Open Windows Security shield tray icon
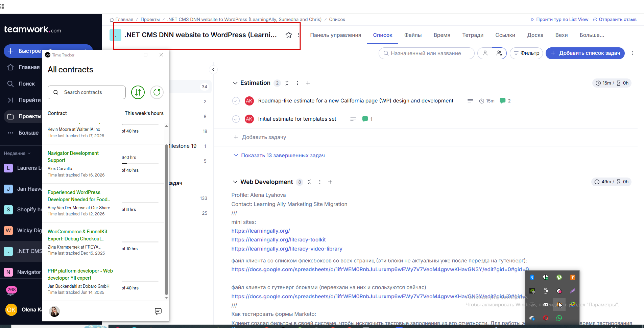 546,277
